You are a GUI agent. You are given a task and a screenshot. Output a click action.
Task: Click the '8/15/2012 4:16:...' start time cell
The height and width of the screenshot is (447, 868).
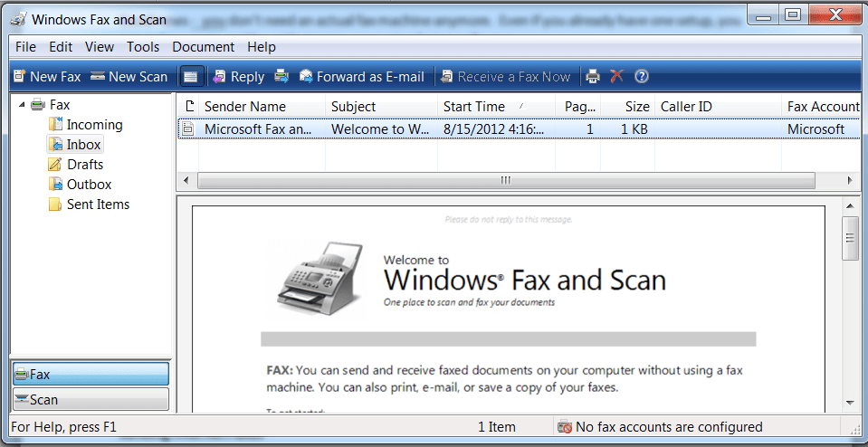496,128
